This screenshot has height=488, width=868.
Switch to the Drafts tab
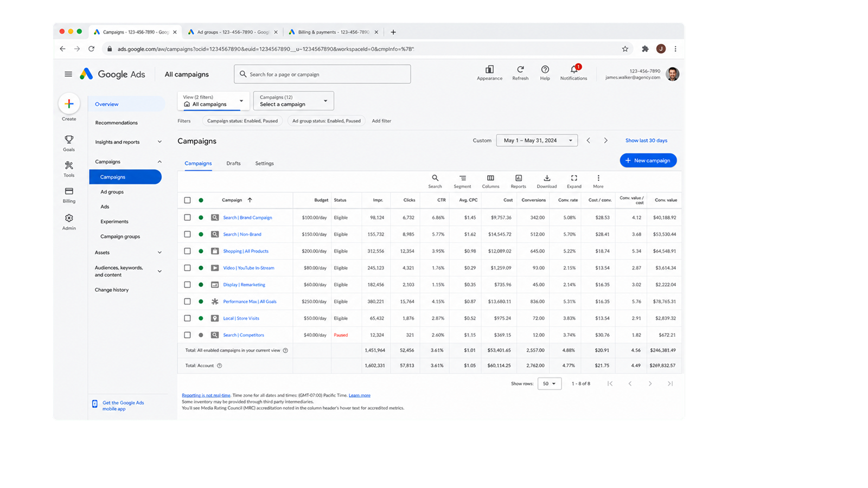coord(233,163)
